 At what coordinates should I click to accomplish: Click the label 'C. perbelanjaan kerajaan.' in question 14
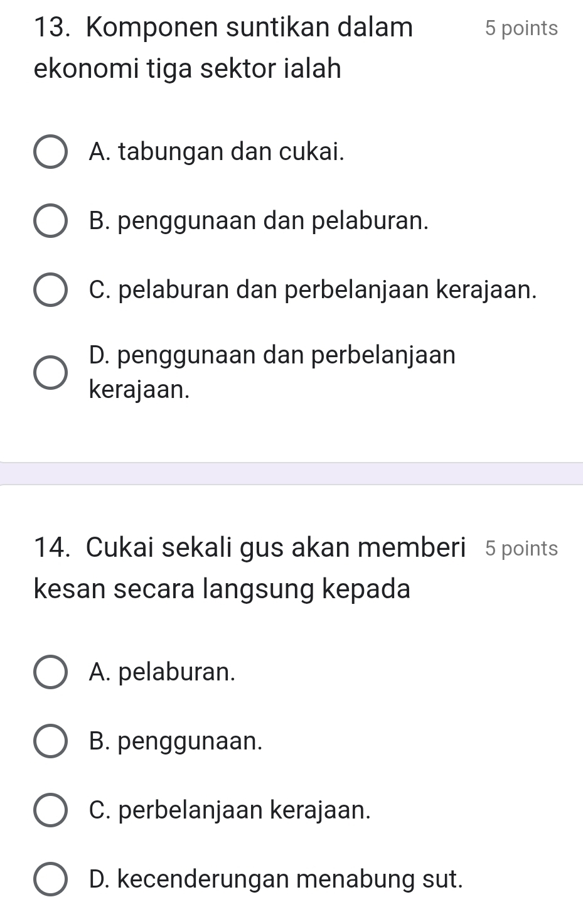coord(230,810)
